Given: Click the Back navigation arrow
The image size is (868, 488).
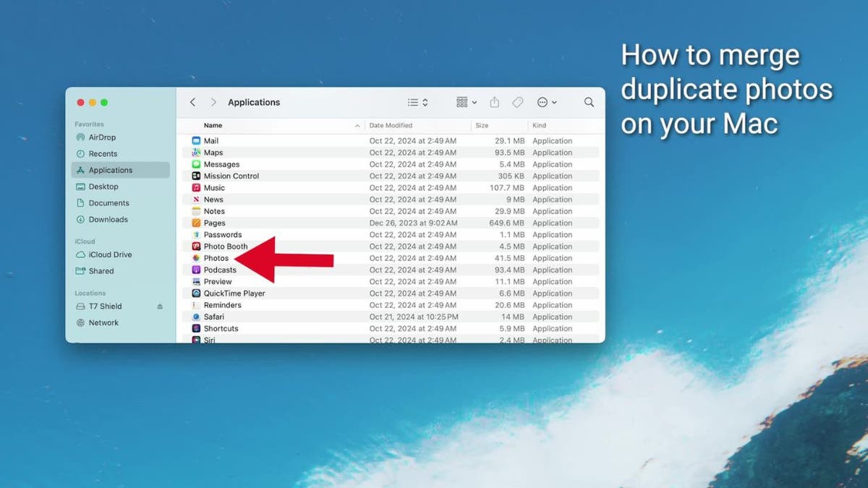Looking at the screenshot, I should click(192, 102).
